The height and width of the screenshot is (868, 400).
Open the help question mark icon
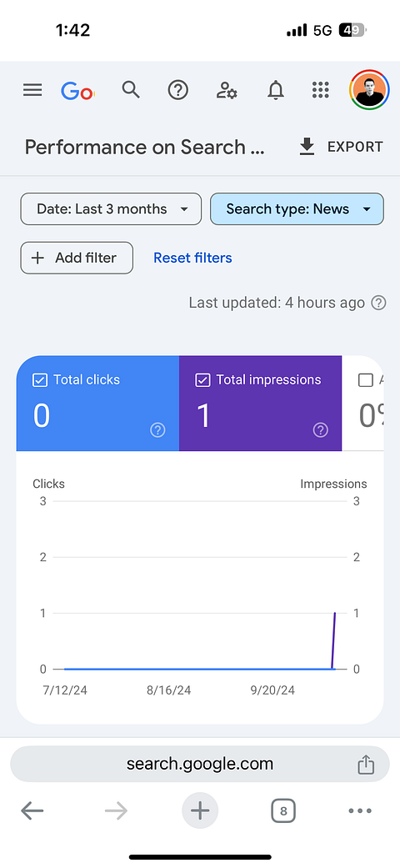178,90
